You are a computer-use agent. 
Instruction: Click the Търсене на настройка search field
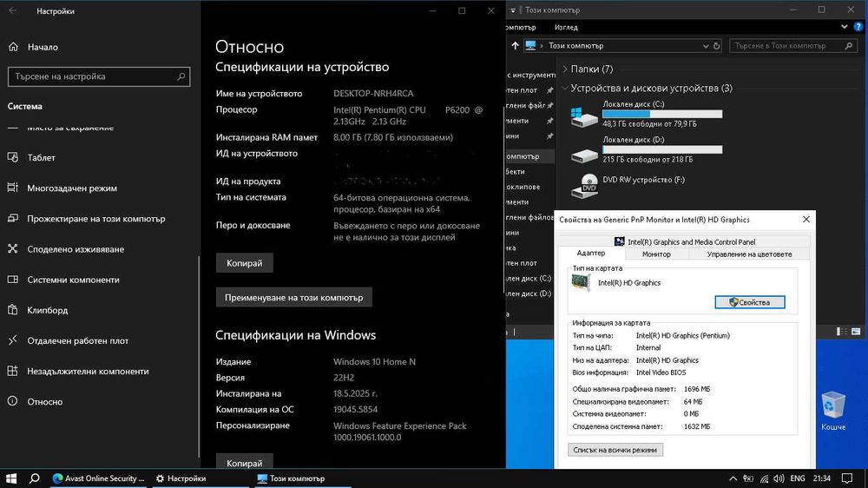coord(99,76)
